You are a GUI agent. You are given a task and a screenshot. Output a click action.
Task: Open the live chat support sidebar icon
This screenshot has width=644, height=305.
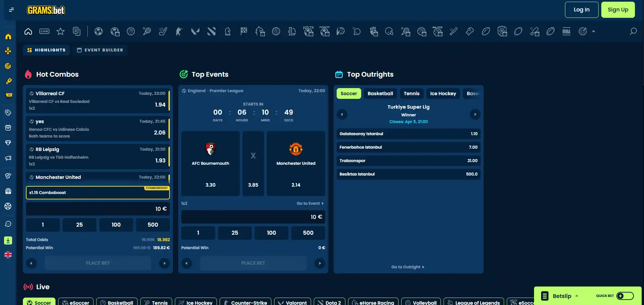8,224
